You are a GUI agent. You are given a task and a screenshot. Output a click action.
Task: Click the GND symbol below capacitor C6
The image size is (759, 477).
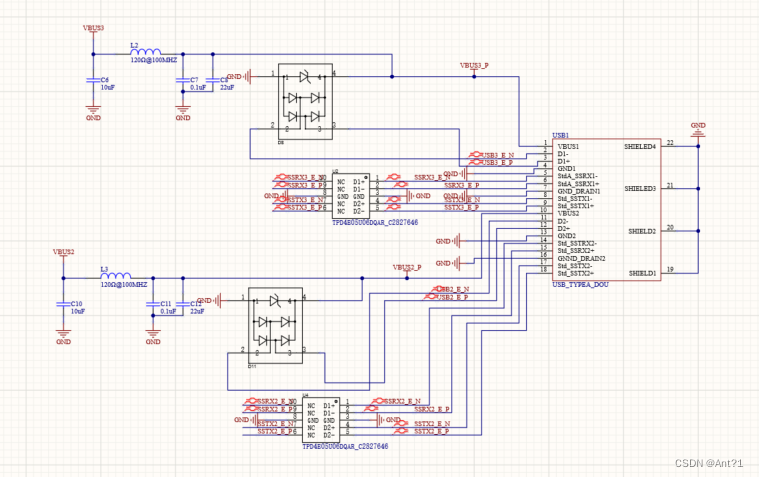[x=93, y=113]
